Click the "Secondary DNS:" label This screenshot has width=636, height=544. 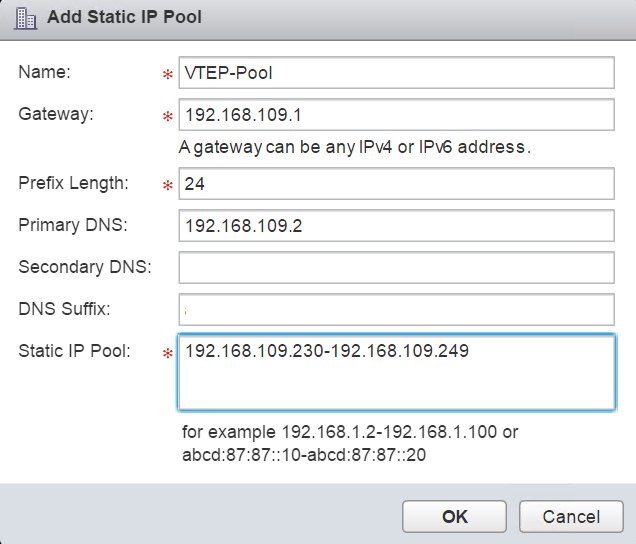pyautogui.click(x=84, y=267)
